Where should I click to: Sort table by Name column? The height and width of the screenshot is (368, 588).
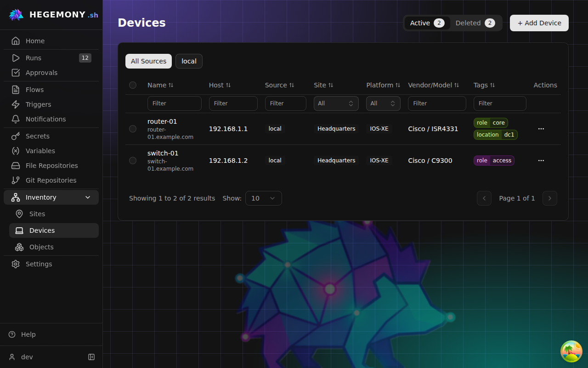coord(160,85)
